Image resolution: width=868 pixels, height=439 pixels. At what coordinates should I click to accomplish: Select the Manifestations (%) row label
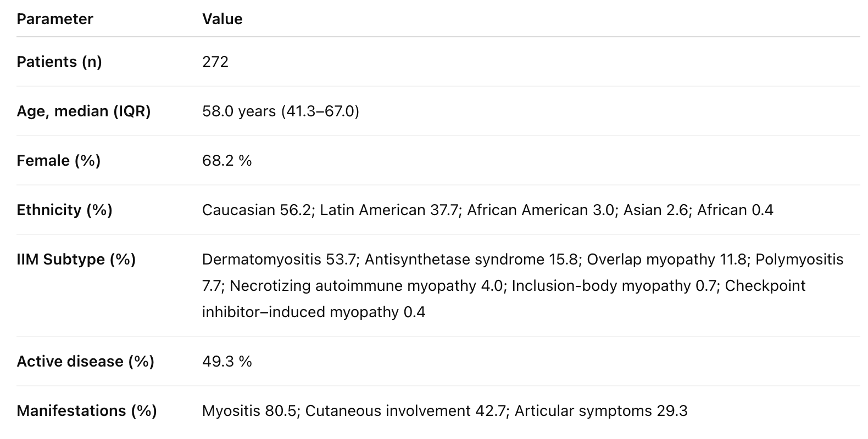[87, 411]
